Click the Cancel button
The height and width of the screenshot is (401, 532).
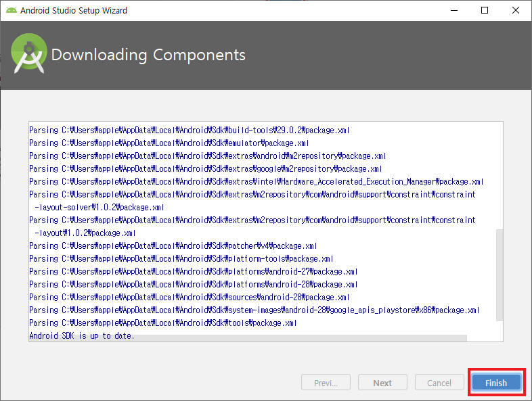tap(439, 383)
